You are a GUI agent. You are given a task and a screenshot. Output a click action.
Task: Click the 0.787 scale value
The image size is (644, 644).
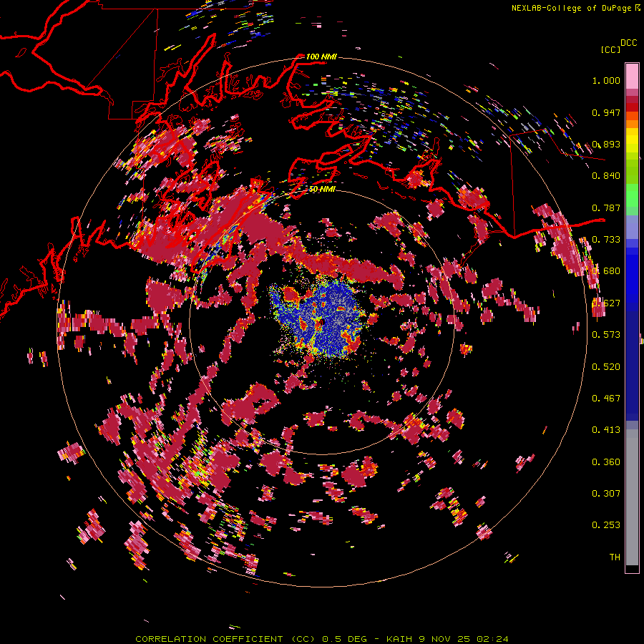pyautogui.click(x=606, y=208)
